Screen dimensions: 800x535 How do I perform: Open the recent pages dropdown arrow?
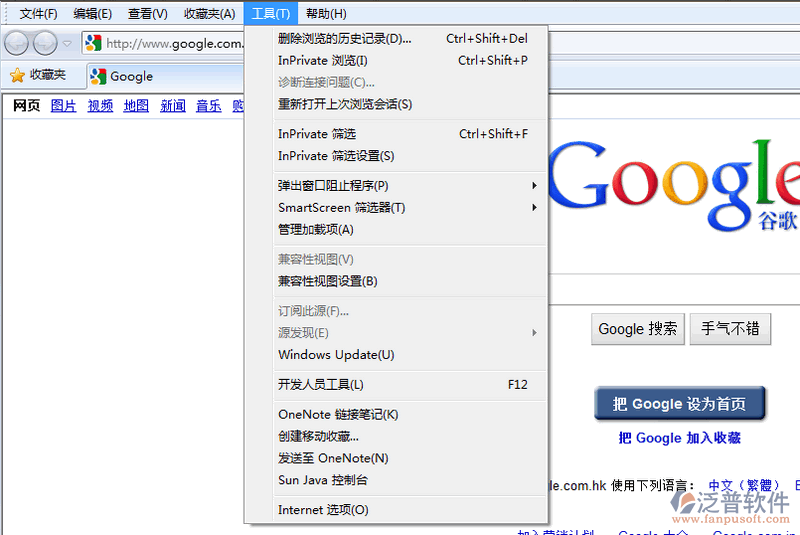pyautogui.click(x=67, y=43)
